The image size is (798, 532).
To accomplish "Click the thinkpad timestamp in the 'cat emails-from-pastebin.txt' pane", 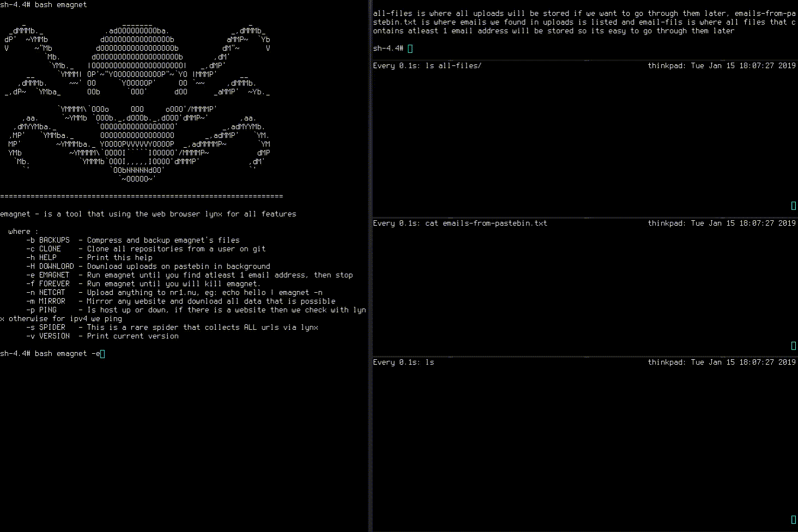I will click(722, 223).
